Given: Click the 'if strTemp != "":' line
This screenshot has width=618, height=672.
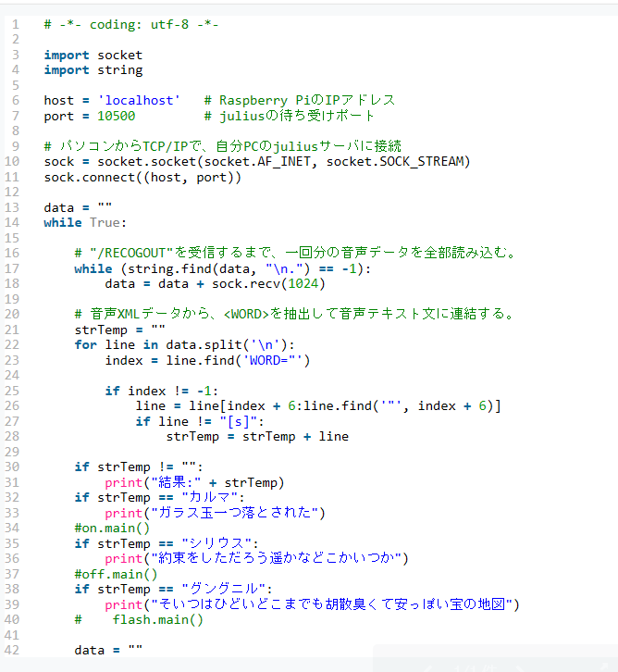Looking at the screenshot, I should (139, 467).
